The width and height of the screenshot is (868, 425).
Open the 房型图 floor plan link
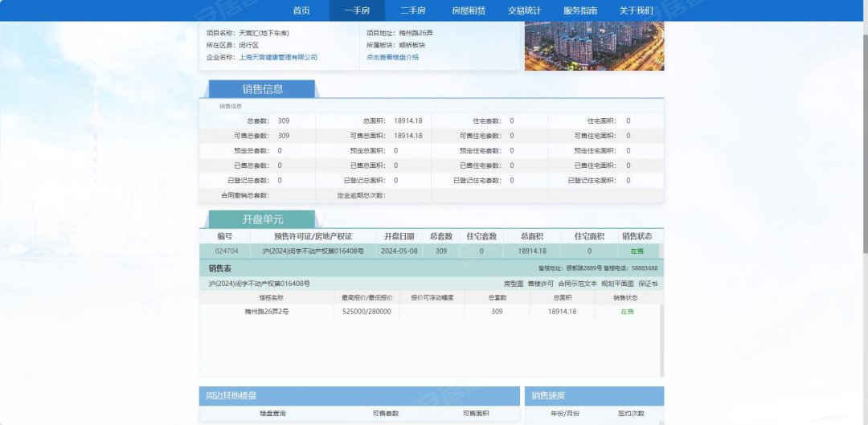[x=513, y=284]
